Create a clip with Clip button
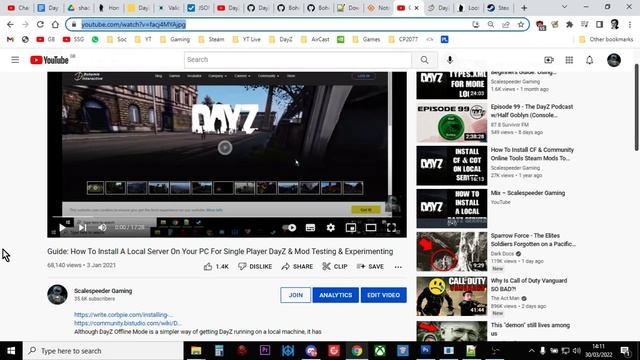 click(x=335, y=267)
